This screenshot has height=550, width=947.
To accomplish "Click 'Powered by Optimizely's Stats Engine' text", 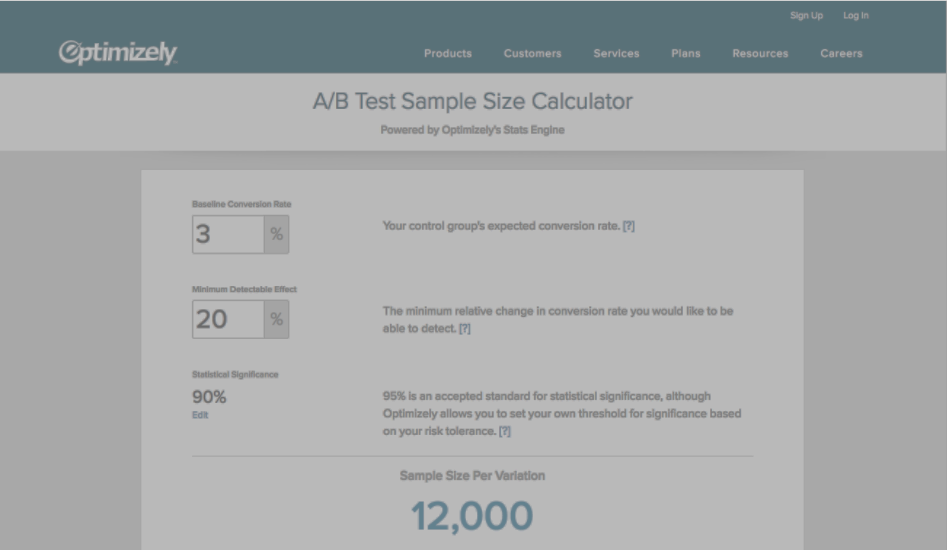I will click(472, 130).
